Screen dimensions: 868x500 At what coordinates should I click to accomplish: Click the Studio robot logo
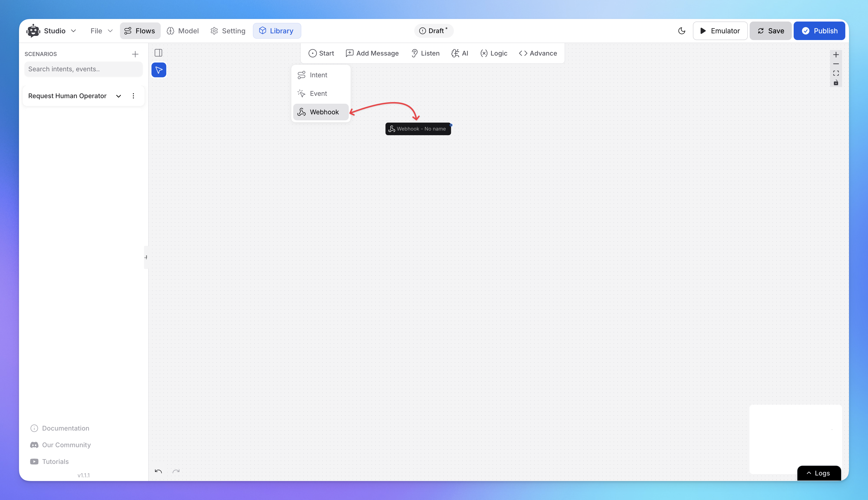(x=33, y=31)
